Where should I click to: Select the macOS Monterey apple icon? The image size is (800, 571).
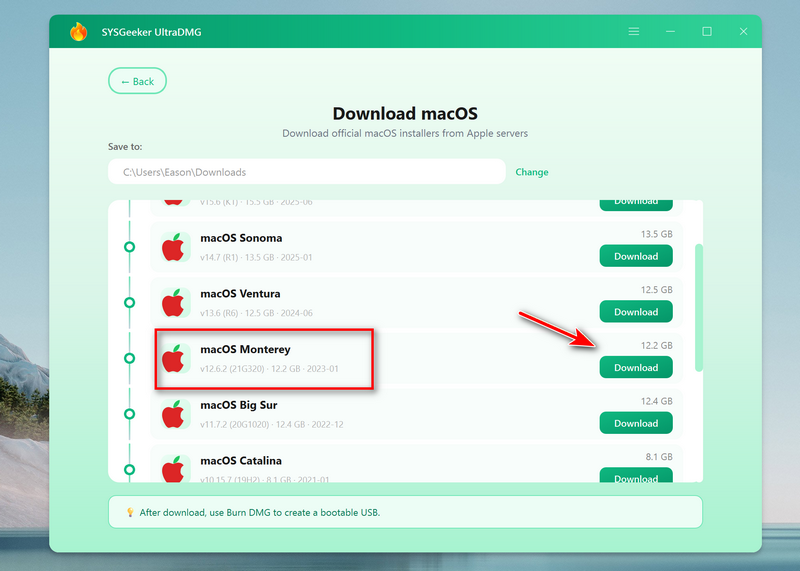point(175,358)
